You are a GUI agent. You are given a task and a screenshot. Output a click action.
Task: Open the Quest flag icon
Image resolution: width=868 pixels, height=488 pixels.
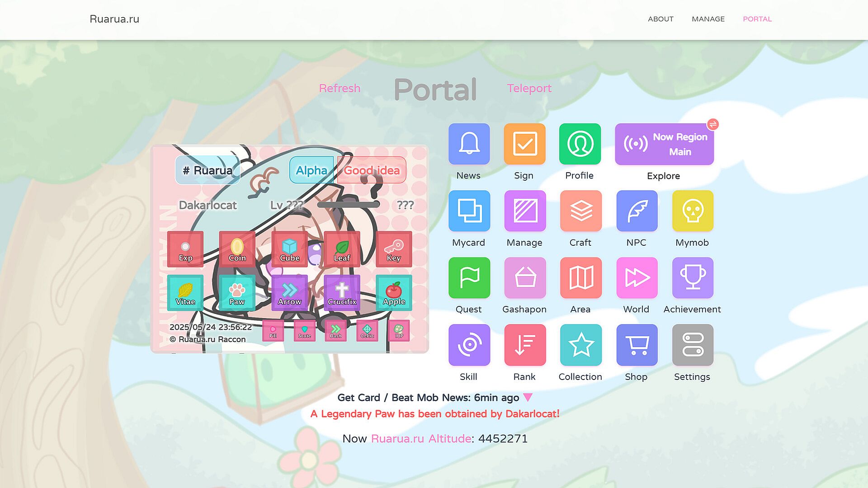pyautogui.click(x=469, y=278)
